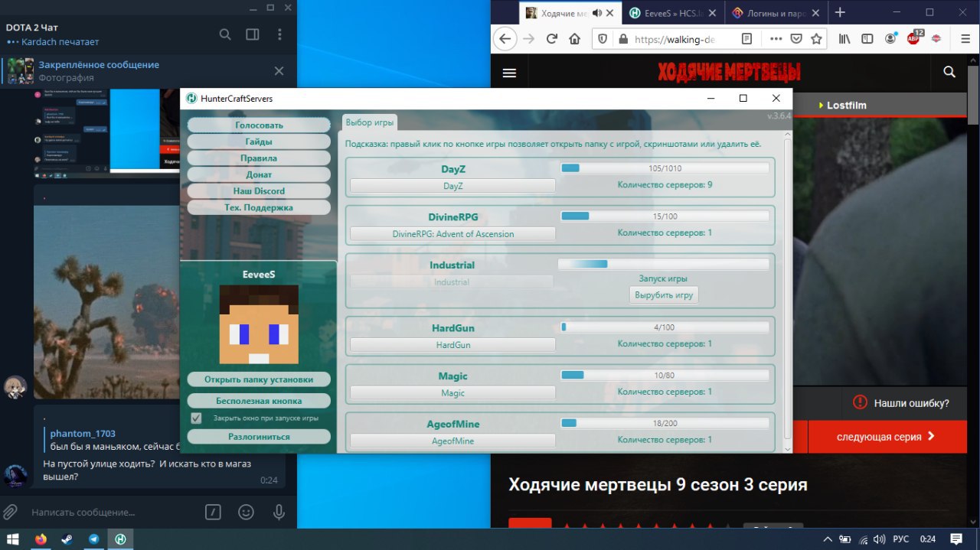The height and width of the screenshot is (550, 980).
Task: Open the Telegram chat three-dot menu
Action: 279,34
